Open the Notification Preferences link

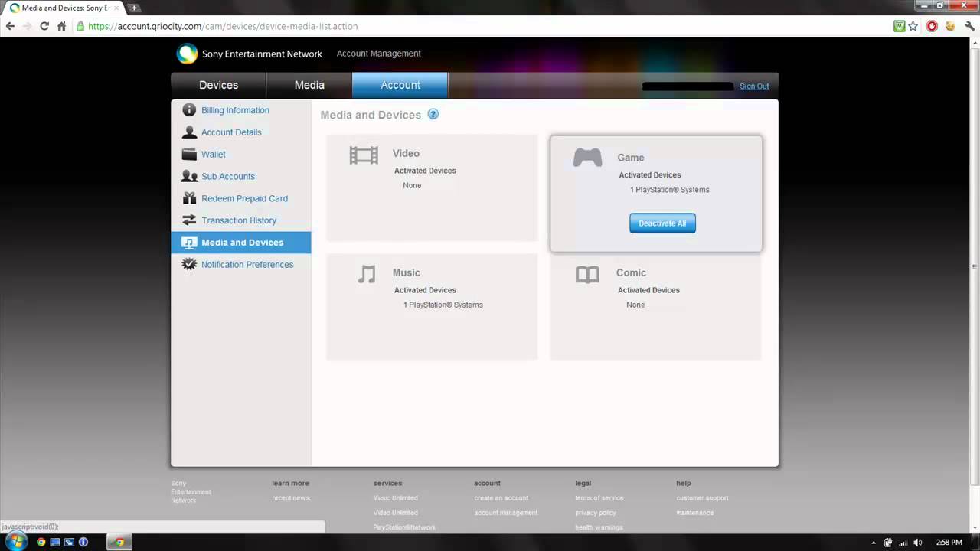(247, 265)
